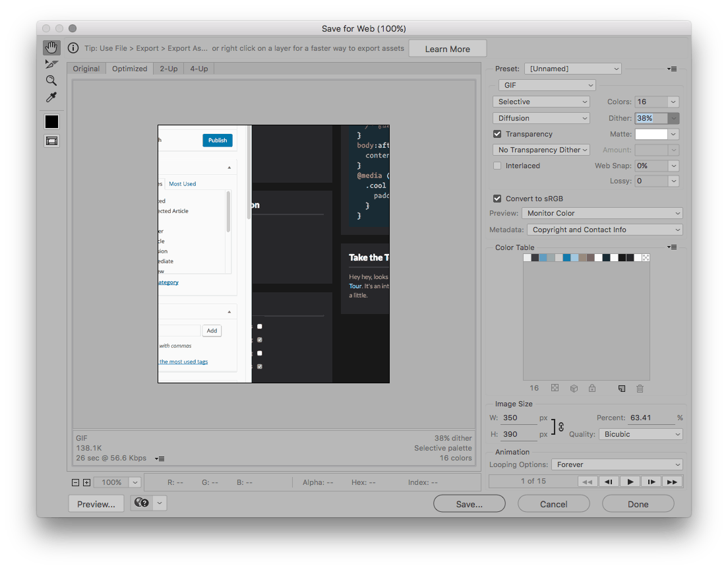Screen dimensions: 728x570
Task: Delete selected color with trash icon
Action: click(x=640, y=389)
